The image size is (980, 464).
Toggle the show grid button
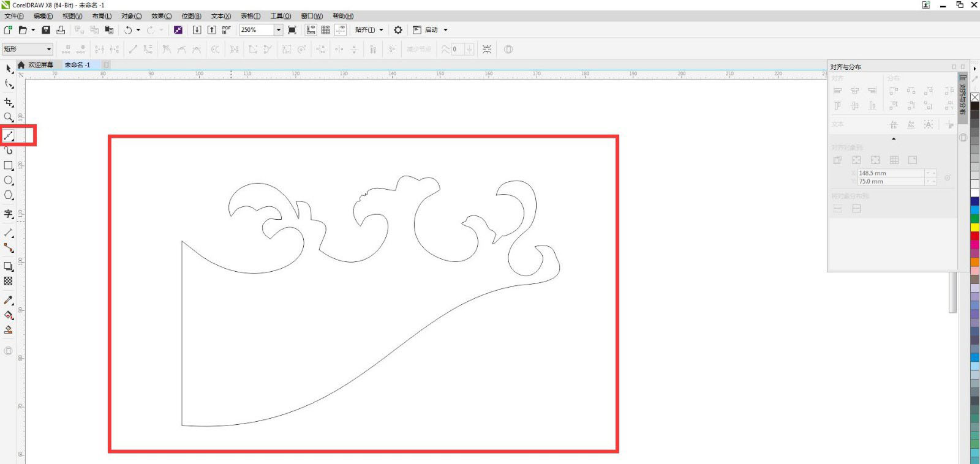(x=326, y=30)
